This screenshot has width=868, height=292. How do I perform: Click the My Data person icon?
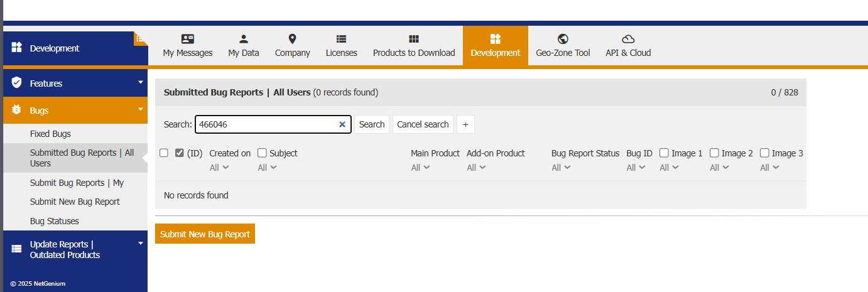tap(244, 39)
